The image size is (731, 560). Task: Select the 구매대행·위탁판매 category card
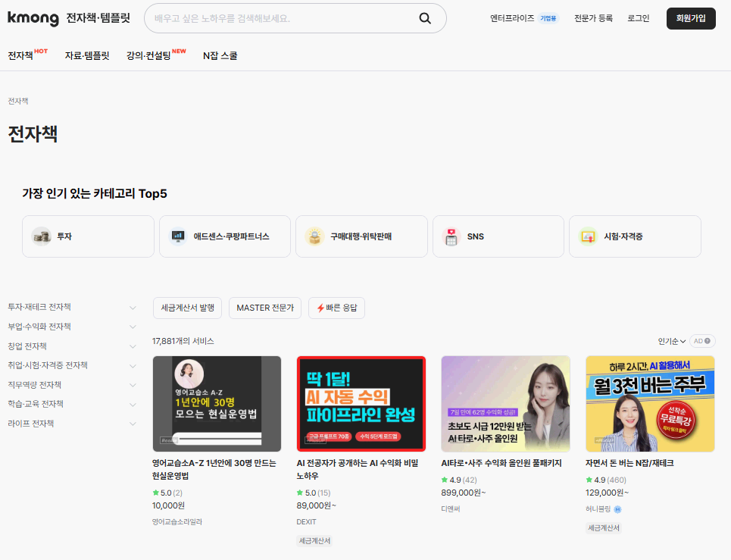tap(361, 236)
